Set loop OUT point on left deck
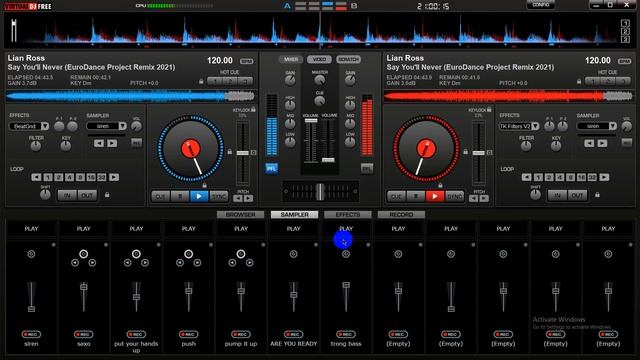The image size is (640, 360). (87, 196)
